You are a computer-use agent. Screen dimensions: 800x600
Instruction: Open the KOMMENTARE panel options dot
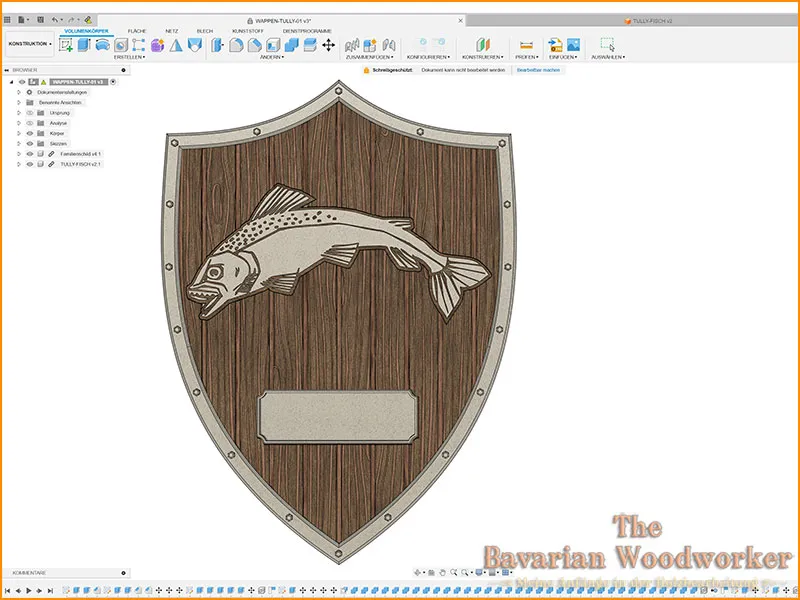[123, 573]
